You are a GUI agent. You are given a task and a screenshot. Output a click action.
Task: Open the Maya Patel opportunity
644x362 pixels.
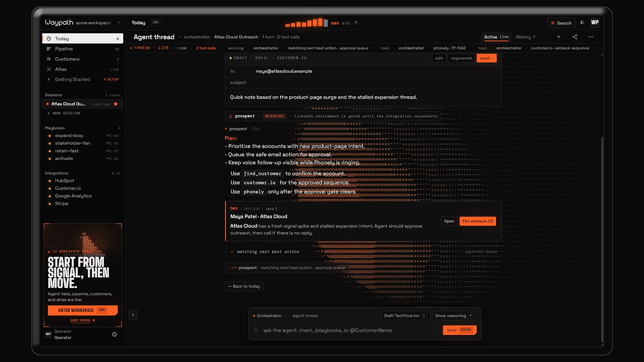(x=449, y=221)
